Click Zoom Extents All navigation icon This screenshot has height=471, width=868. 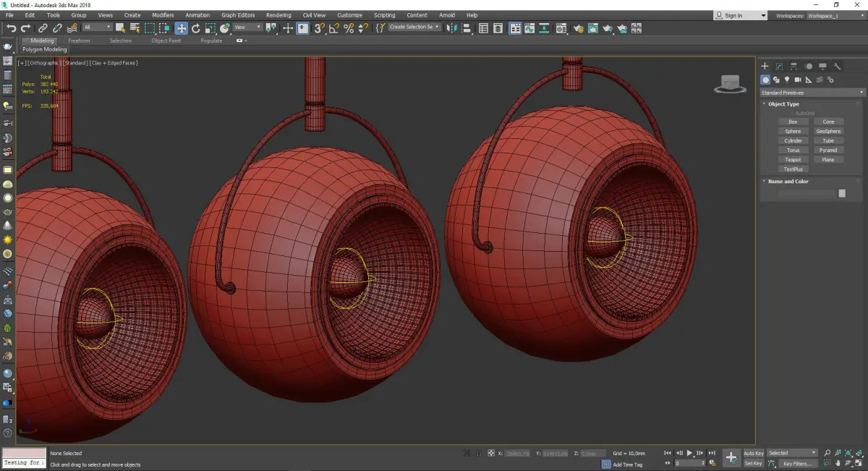(858, 453)
